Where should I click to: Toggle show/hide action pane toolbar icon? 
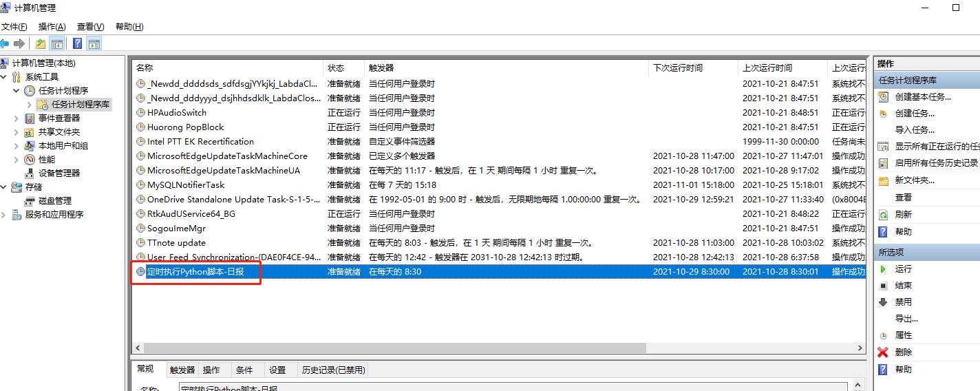coord(94,44)
